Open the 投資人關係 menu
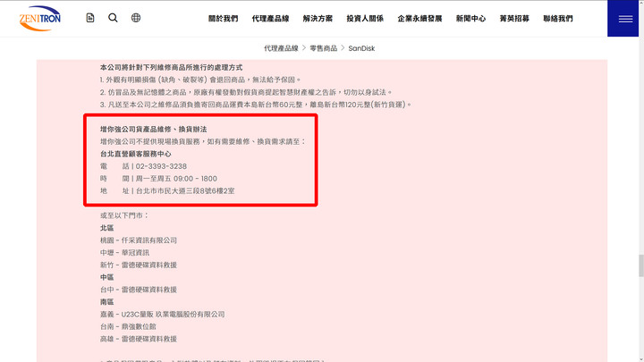 click(365, 19)
